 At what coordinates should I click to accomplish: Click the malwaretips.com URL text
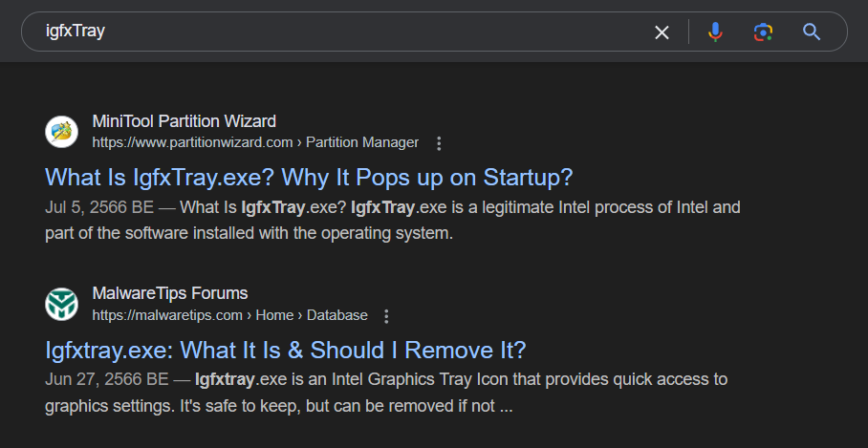[167, 315]
